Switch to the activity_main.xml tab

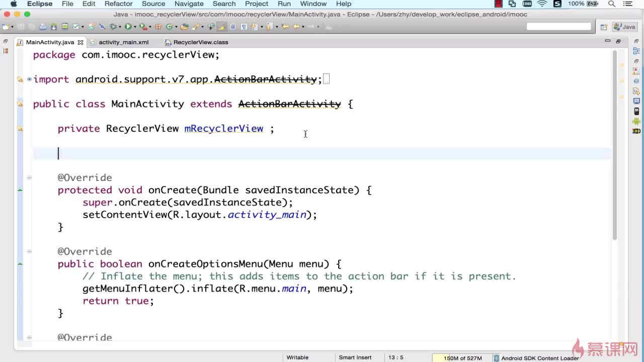(x=123, y=42)
